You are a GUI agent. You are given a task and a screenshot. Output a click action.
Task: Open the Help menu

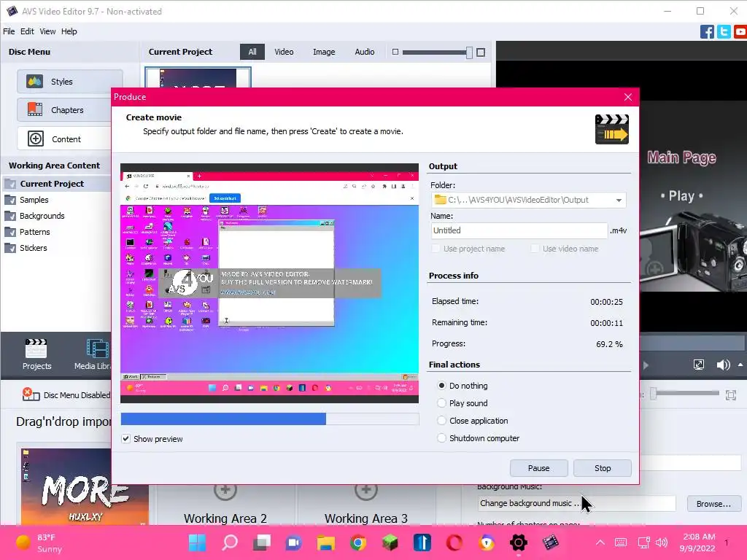pyautogui.click(x=69, y=31)
